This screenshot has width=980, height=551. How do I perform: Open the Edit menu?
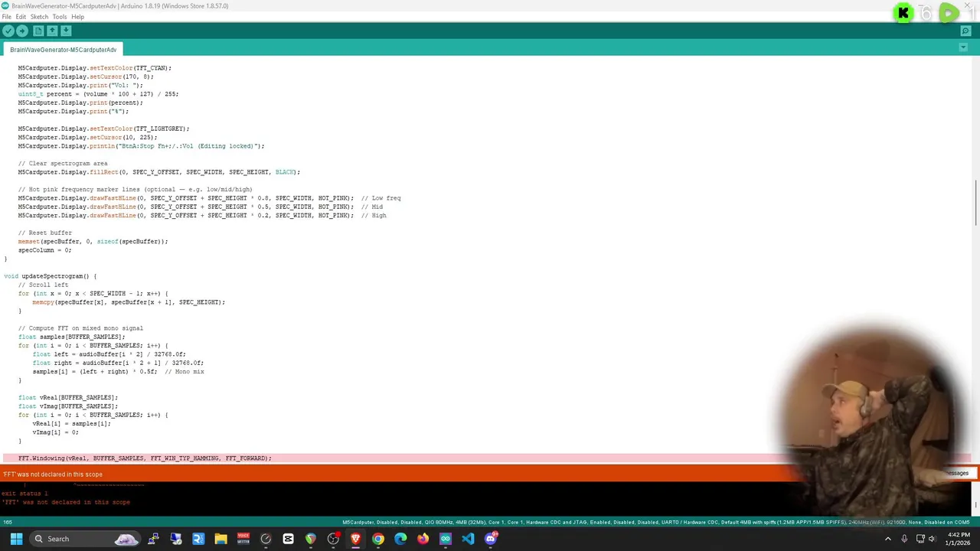[21, 17]
